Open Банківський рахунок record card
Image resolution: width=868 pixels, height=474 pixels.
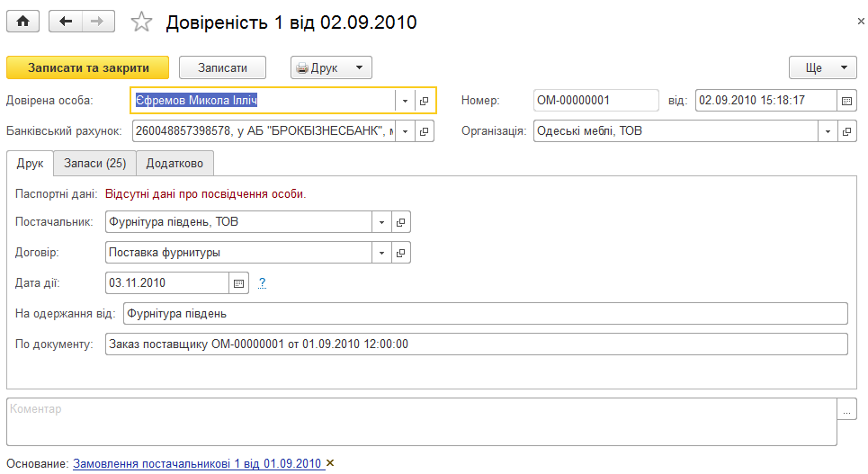(x=424, y=131)
